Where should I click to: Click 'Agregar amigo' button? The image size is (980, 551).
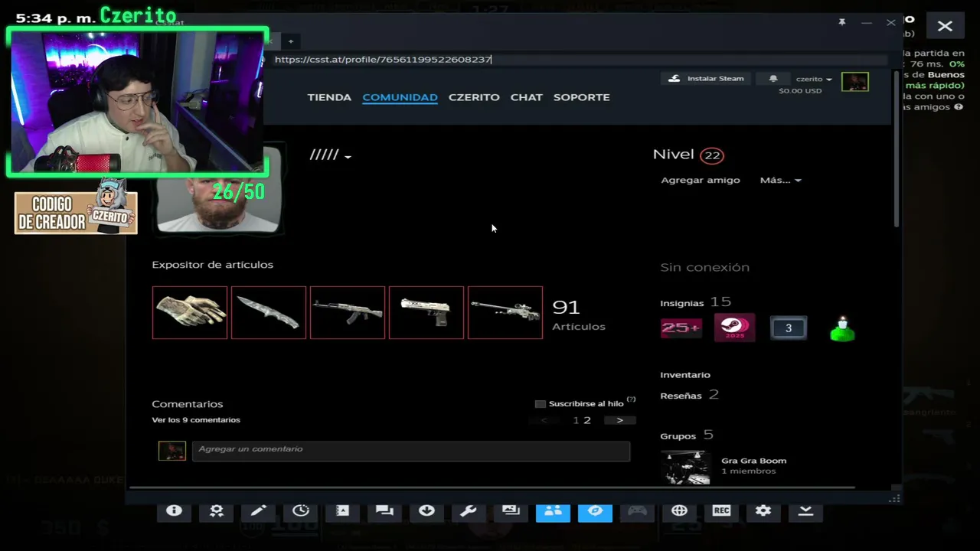click(701, 180)
